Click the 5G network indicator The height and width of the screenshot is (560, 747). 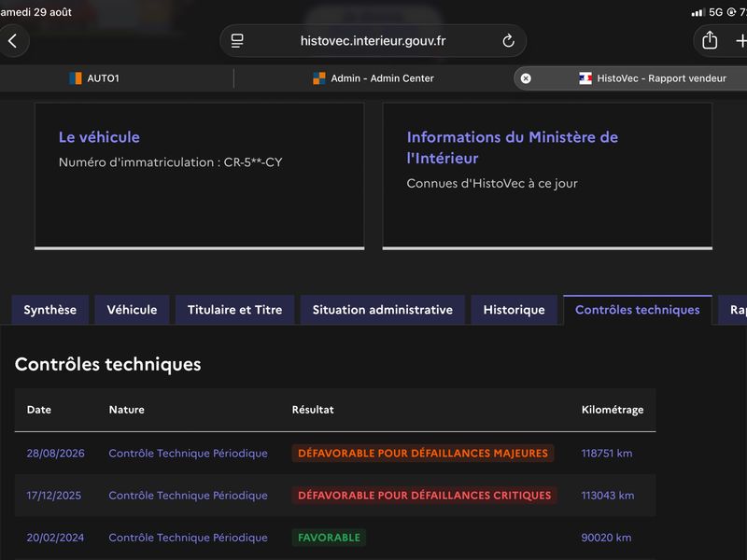tap(715, 12)
